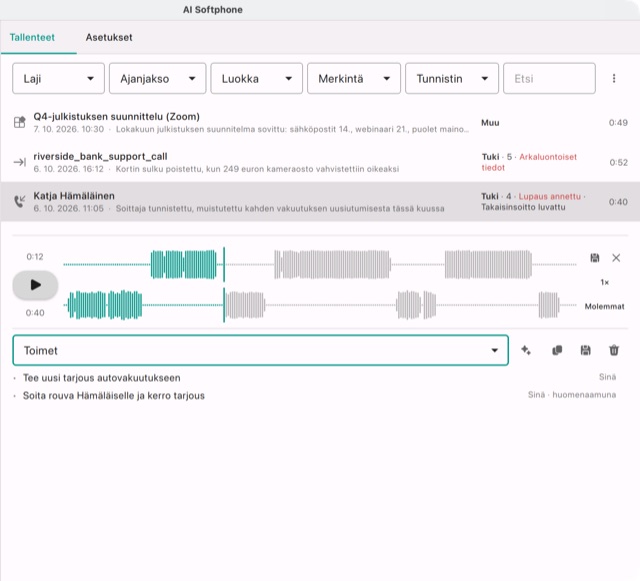Click the incoming call icon for Katja Hämäläinen

tap(20, 201)
